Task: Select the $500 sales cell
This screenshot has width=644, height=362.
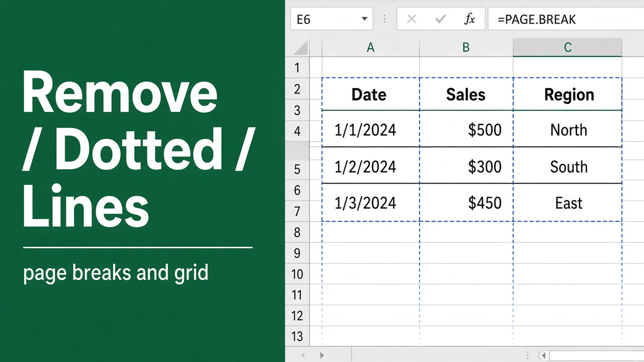Action: click(466, 129)
